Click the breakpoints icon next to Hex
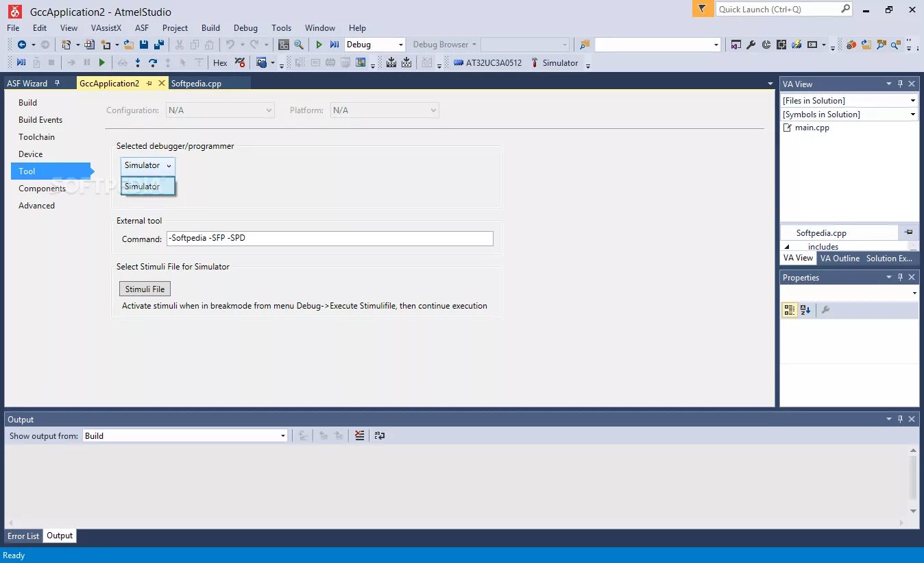 pyautogui.click(x=240, y=62)
